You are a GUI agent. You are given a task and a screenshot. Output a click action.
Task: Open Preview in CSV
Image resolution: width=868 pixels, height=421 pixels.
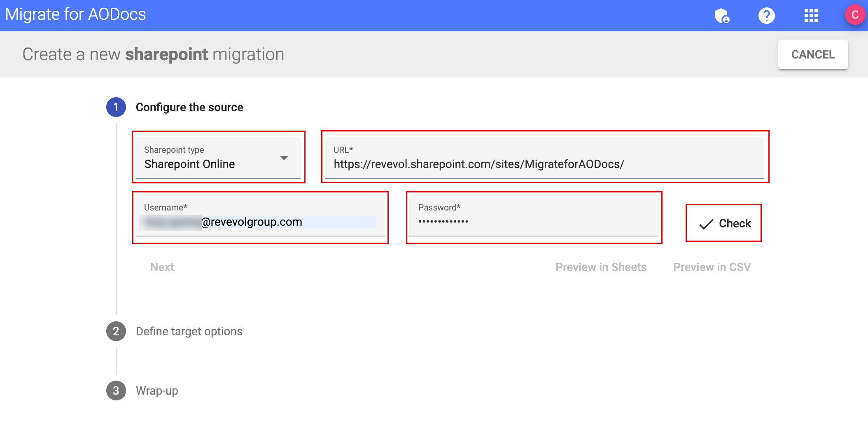pyautogui.click(x=712, y=267)
